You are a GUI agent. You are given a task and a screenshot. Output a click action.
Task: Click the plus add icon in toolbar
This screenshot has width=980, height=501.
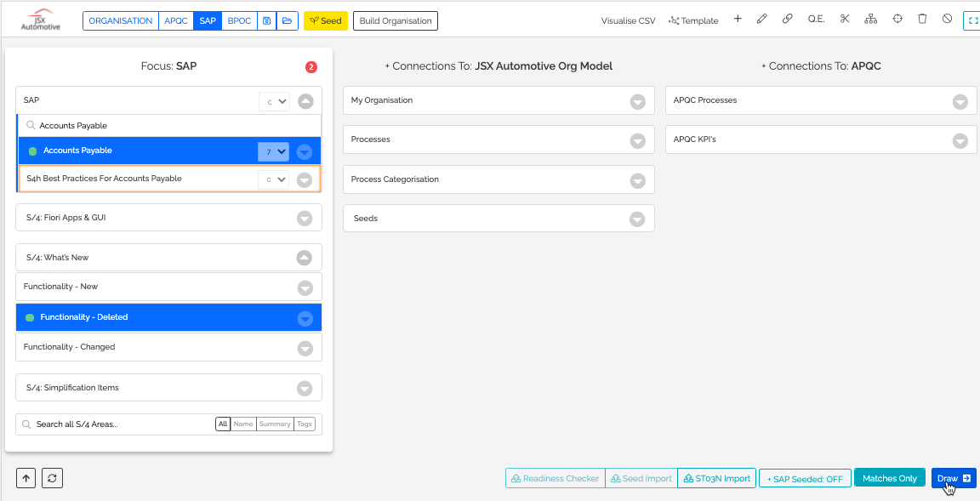738,20
